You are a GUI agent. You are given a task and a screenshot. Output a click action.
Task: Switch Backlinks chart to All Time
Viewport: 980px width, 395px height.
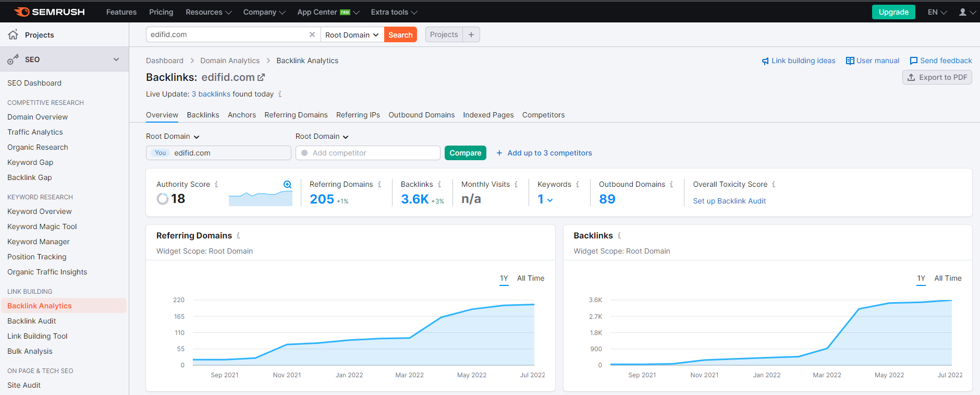click(x=948, y=278)
